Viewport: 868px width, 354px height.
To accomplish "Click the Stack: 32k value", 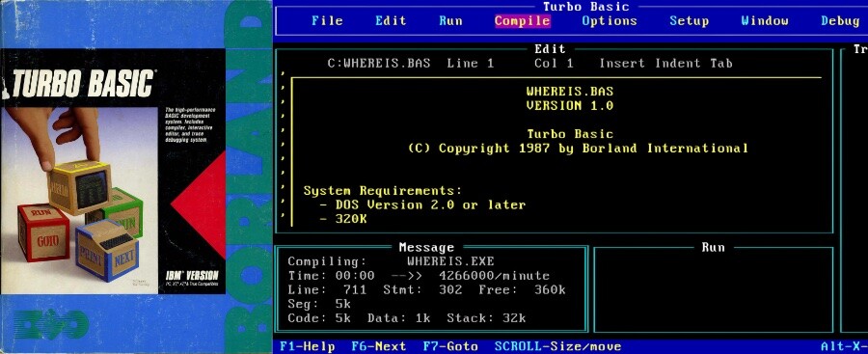I will coord(486,318).
